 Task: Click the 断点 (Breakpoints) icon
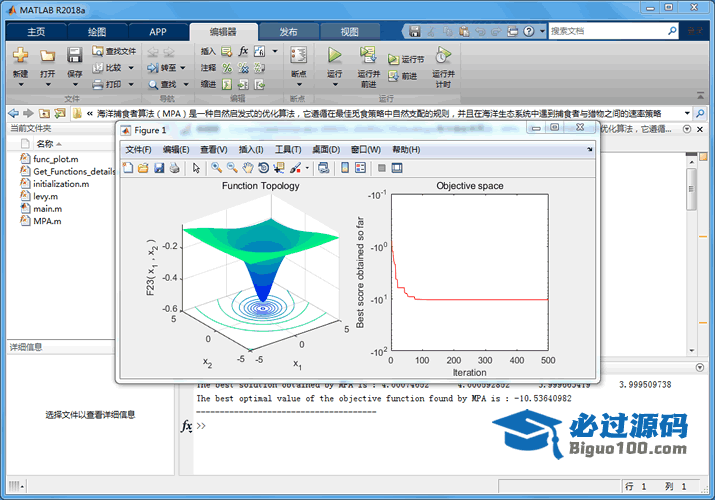(x=299, y=55)
